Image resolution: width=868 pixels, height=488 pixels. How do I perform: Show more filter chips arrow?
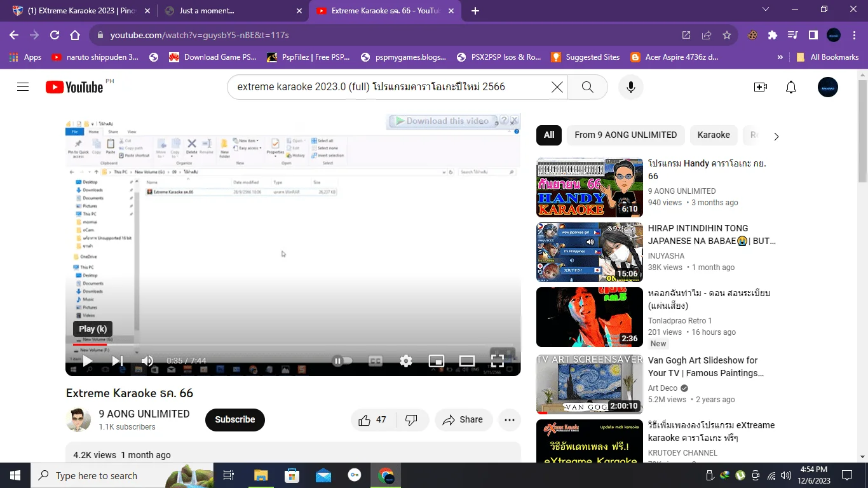[x=776, y=136]
